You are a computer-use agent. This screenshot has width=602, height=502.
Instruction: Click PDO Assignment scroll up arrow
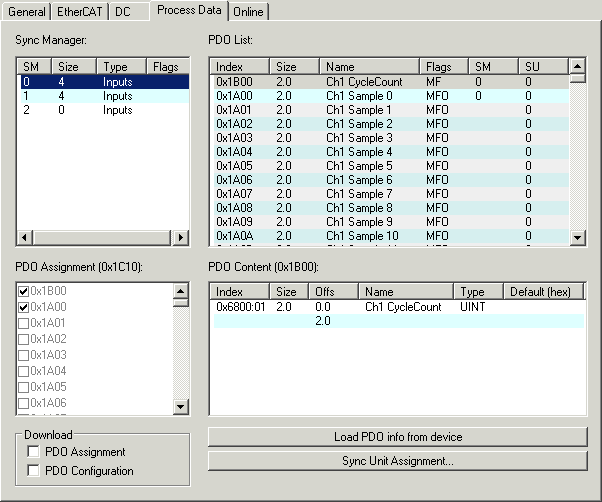[180, 291]
